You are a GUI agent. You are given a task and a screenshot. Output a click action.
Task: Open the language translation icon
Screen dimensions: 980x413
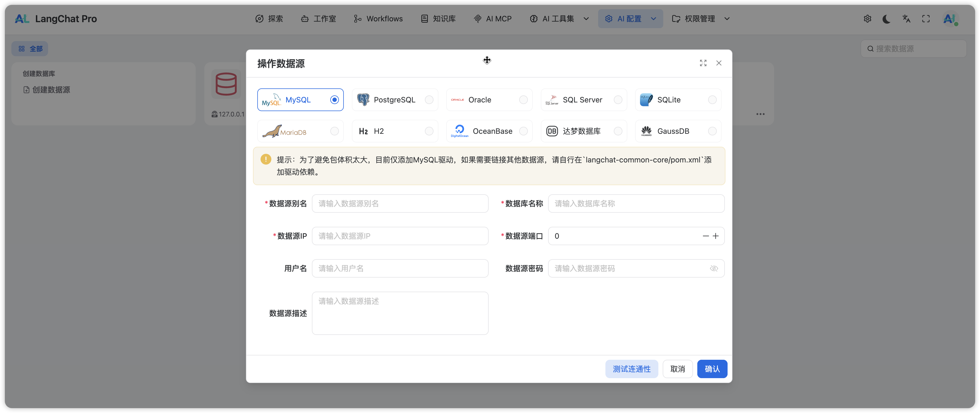point(906,19)
